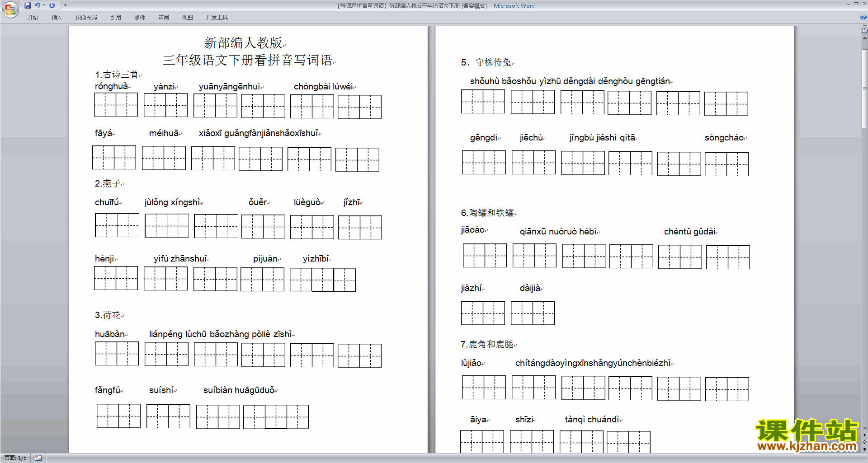Click the vertical scrollbar down arrow
The image size is (868, 463).
tap(864, 428)
